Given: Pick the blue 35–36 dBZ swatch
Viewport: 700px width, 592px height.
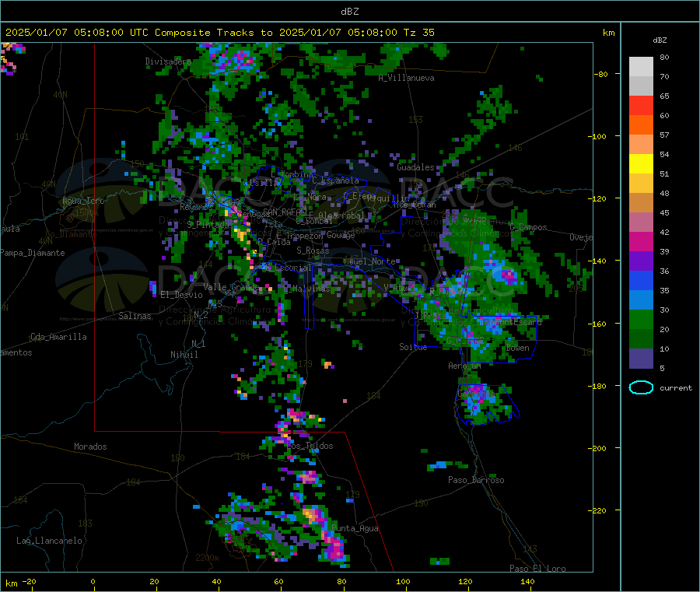Looking at the screenshot, I should pos(641,280).
